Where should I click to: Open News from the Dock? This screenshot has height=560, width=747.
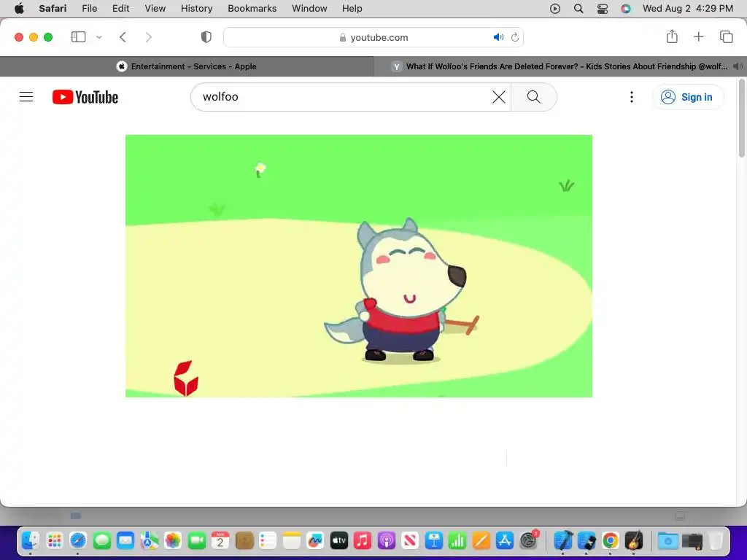pyautogui.click(x=410, y=541)
